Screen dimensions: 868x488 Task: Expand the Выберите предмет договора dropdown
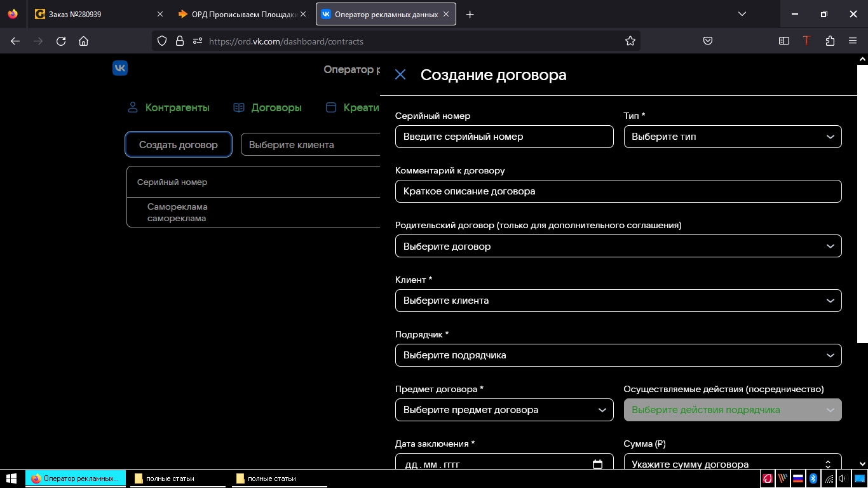(505, 410)
